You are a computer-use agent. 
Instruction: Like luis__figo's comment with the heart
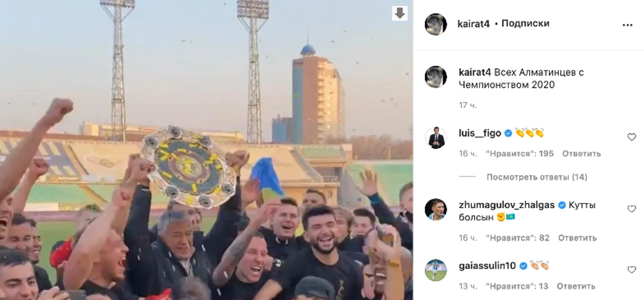pos(632,137)
